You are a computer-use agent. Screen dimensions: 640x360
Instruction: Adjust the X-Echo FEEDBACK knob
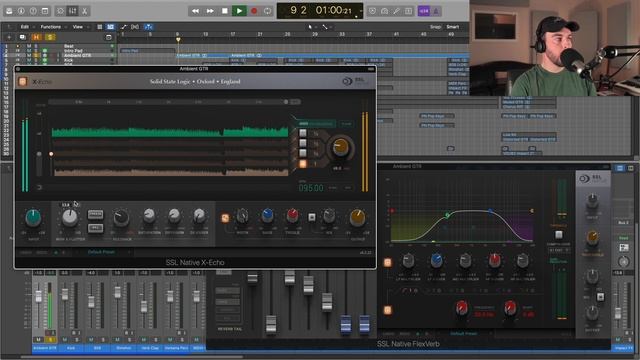pos(121,218)
